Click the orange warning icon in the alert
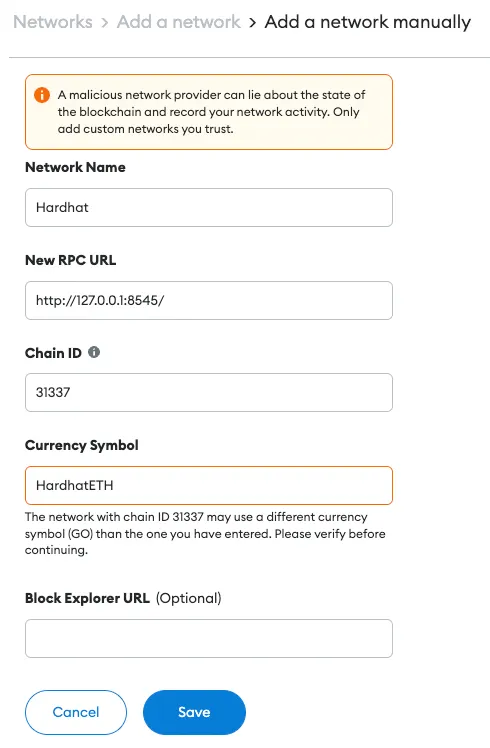Viewport: 490px width, 748px height. click(42, 95)
